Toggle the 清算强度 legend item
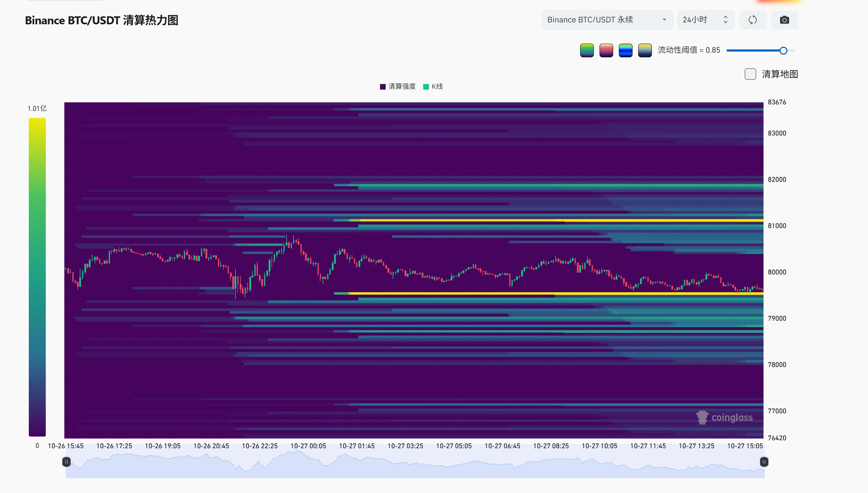The width and height of the screenshot is (868, 493). [x=398, y=87]
